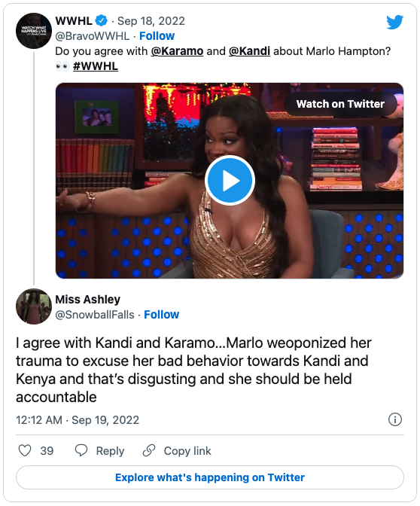Click the heart like icon
420x506 pixels.
coord(25,450)
